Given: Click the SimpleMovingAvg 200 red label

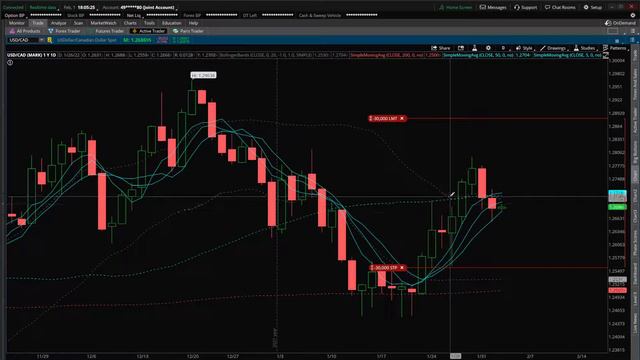Looking at the screenshot, I should coord(395,55).
